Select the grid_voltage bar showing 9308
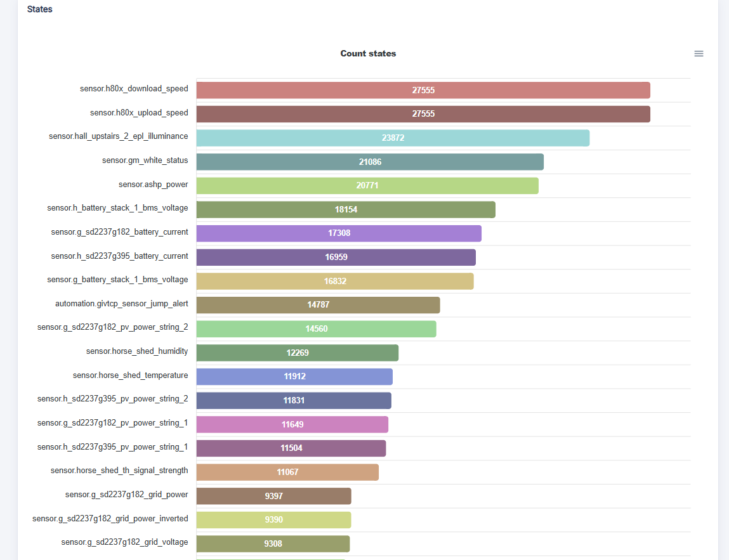The image size is (729, 560). tap(273, 544)
